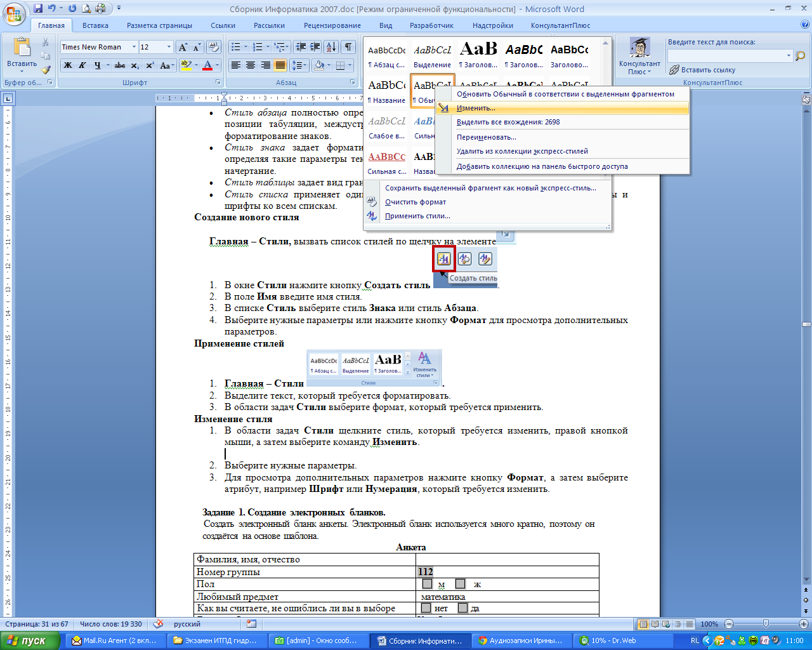Toggle justified alignment
812x650 pixels.
click(280, 65)
